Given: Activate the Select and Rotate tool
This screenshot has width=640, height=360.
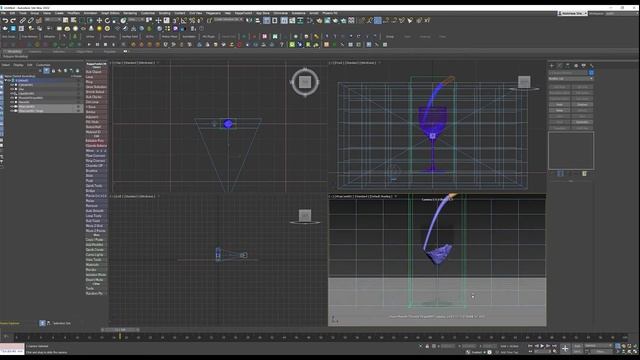Looking at the screenshot, I should 107,20.
